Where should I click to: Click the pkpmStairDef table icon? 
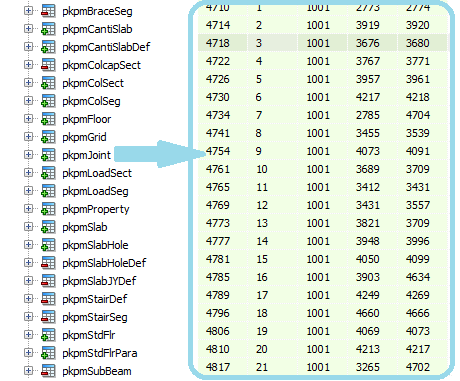[48, 299]
